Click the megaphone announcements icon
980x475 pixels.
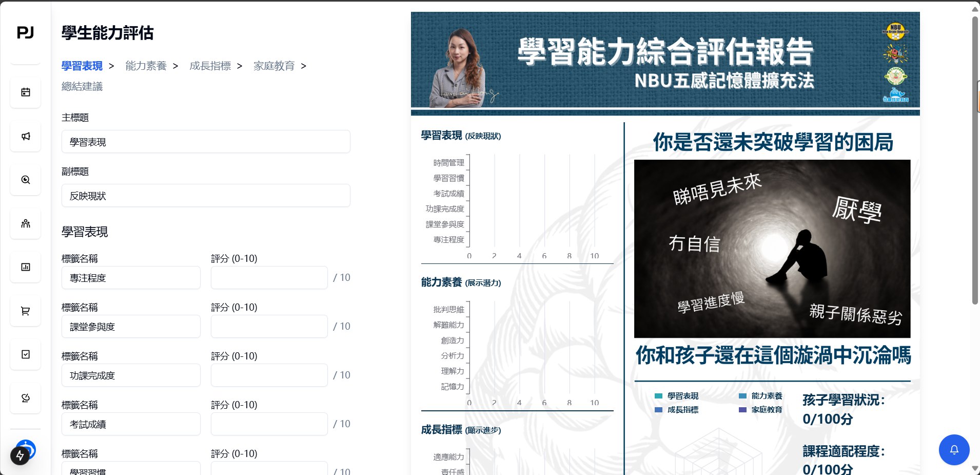pyautogui.click(x=26, y=136)
